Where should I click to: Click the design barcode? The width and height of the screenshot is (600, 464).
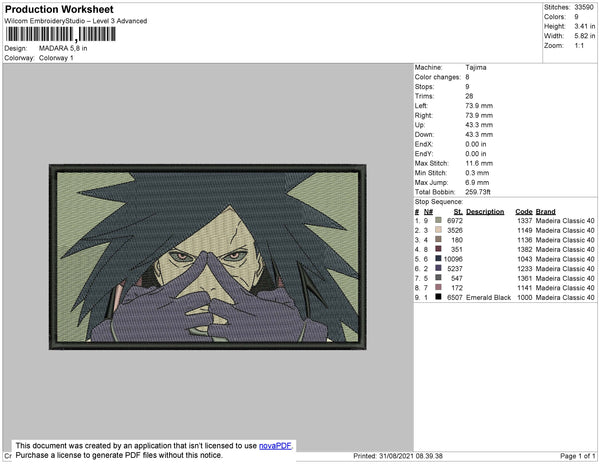point(60,34)
